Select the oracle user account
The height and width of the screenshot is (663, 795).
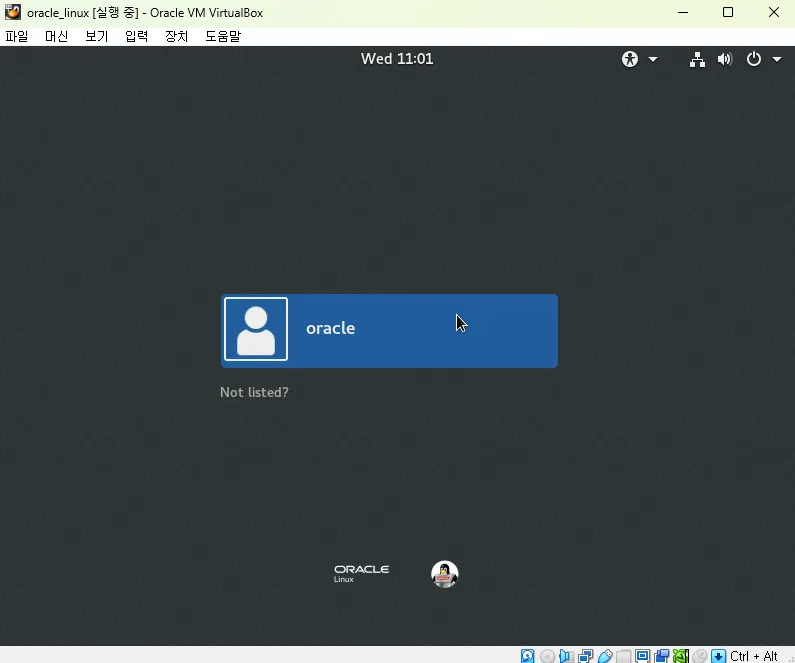[x=389, y=330]
